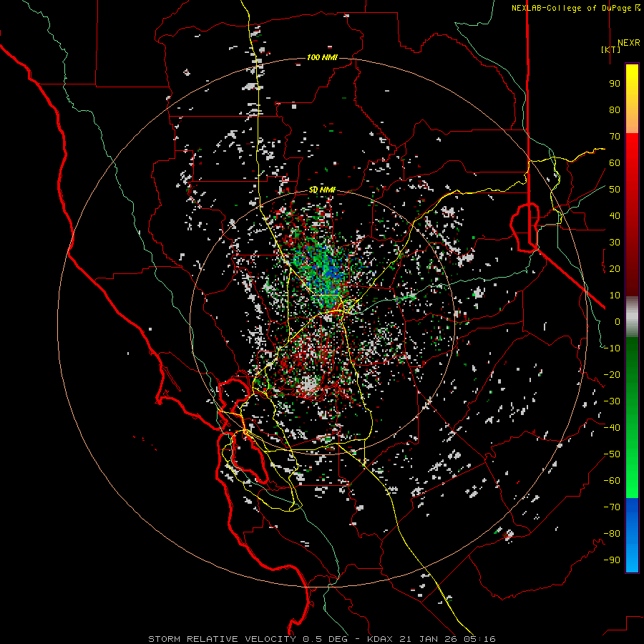Click the 80 value on the velocity scale
The image size is (644, 644).
point(615,110)
